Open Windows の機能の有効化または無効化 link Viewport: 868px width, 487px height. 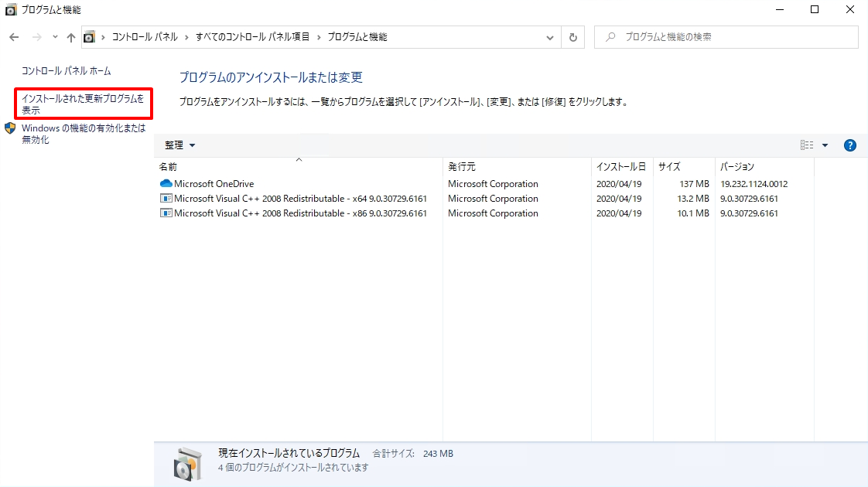coord(84,134)
